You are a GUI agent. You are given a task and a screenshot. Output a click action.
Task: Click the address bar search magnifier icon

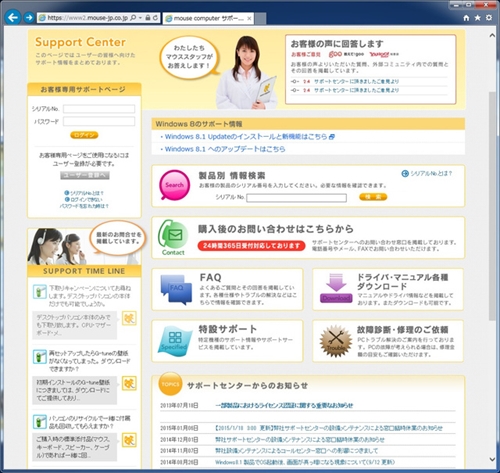point(133,18)
